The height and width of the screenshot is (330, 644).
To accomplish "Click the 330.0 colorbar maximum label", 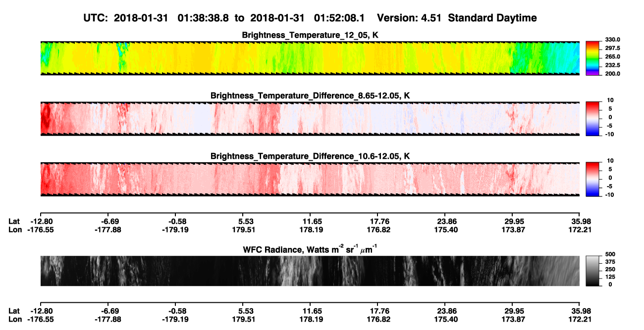I will pyautogui.click(x=613, y=40).
